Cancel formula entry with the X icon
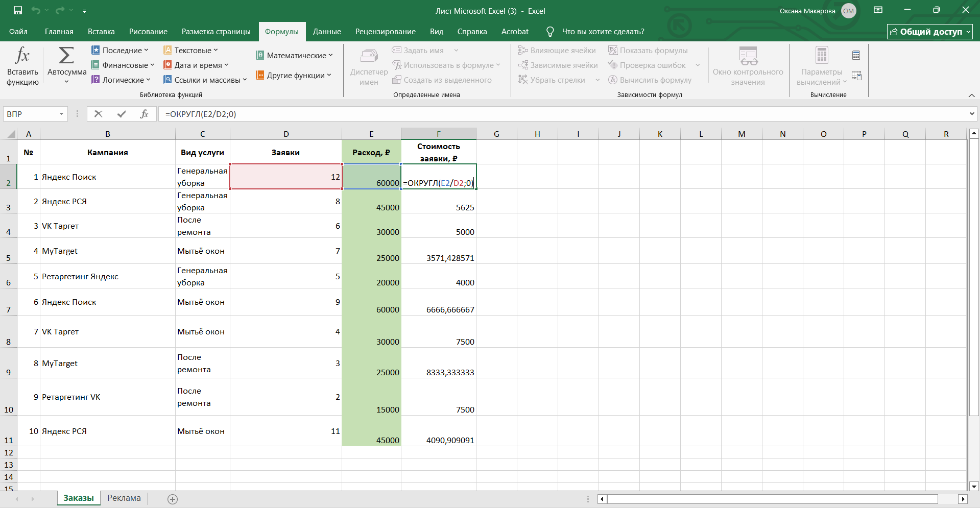 click(99, 114)
